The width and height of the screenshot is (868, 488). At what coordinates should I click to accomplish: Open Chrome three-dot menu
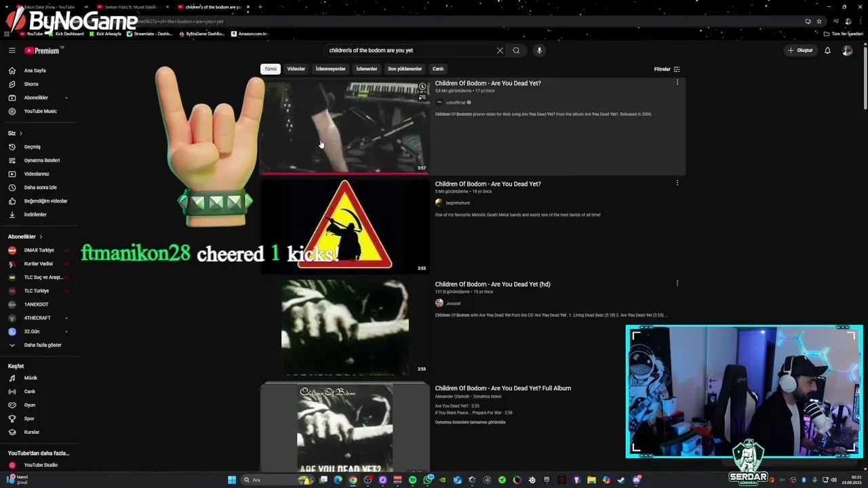[x=859, y=21]
